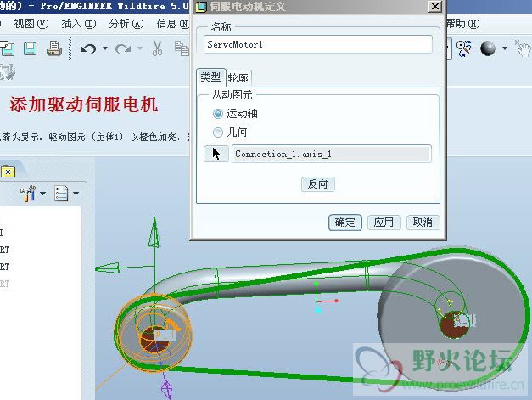Click the 应用 Apply button
532x400 pixels.
(384, 223)
